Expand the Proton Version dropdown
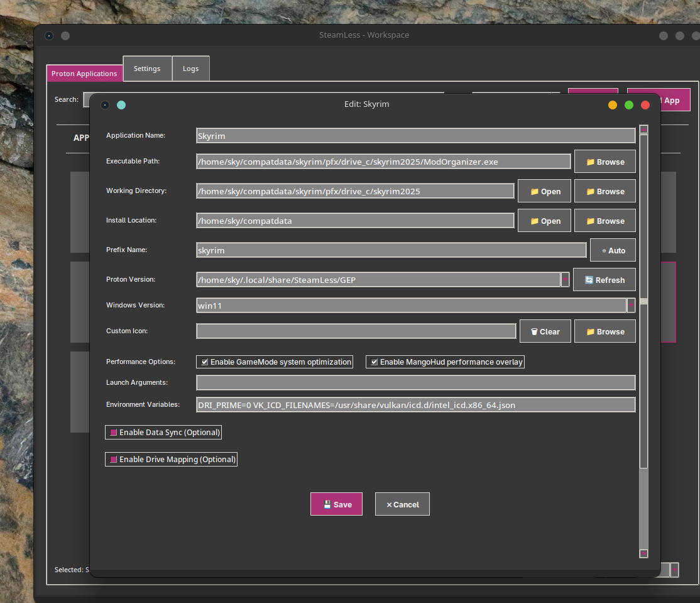 (x=565, y=280)
